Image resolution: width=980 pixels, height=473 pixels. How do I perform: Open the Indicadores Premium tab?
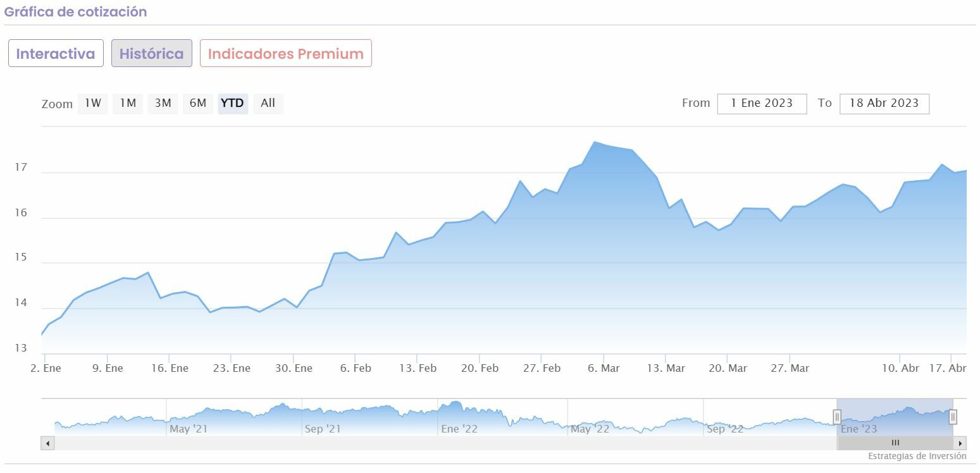click(x=285, y=54)
